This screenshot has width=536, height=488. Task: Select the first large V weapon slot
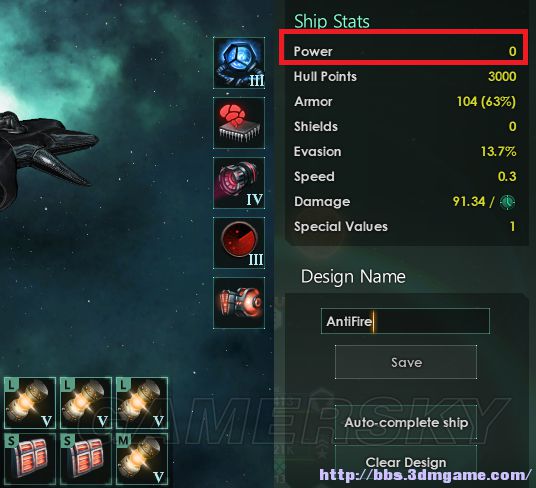pos(30,403)
